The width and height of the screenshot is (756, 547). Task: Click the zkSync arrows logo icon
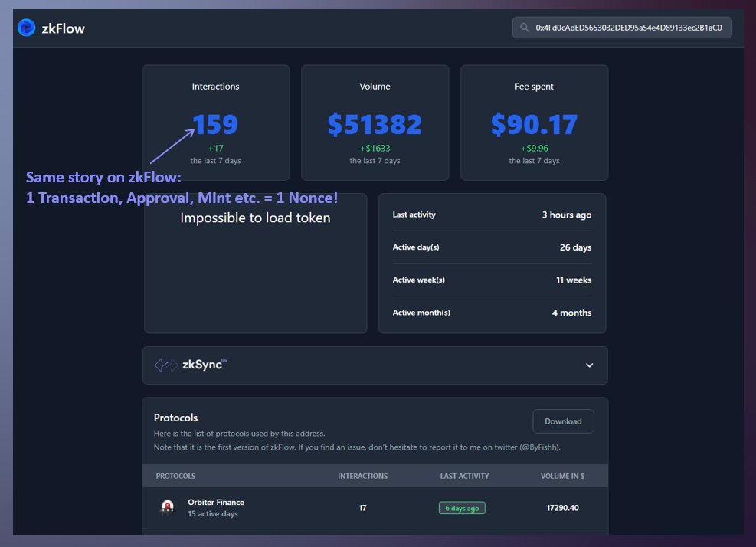(165, 365)
